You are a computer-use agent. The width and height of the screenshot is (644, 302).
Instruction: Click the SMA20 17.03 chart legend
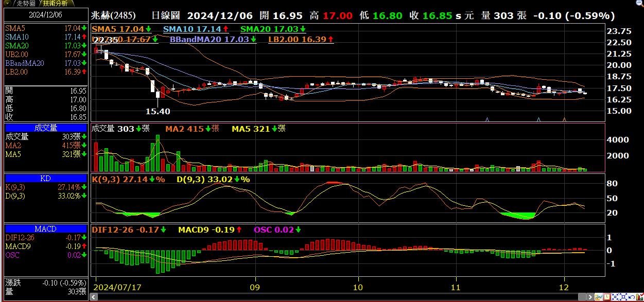click(273, 29)
